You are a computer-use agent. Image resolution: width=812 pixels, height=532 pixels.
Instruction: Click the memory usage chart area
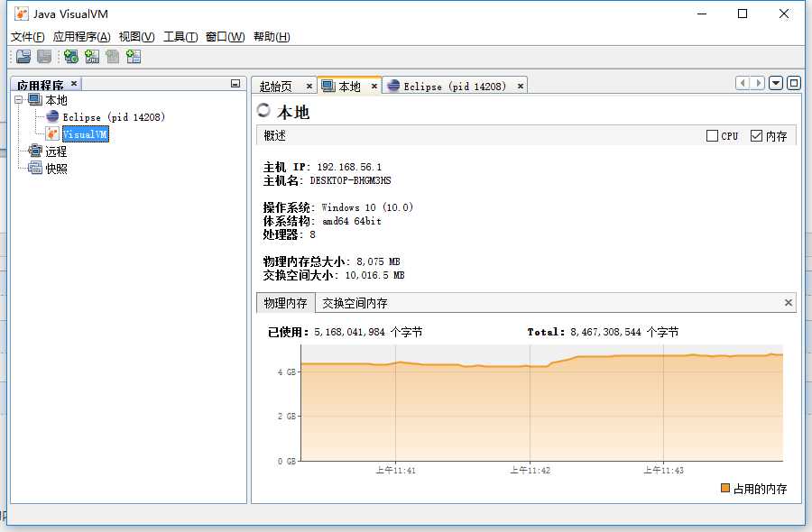541,403
